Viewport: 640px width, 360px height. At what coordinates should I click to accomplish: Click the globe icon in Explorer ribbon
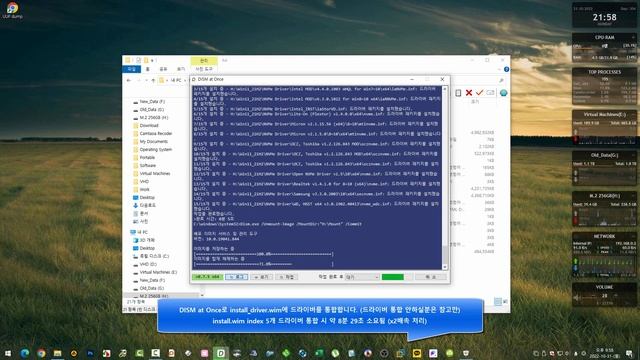tap(504, 93)
